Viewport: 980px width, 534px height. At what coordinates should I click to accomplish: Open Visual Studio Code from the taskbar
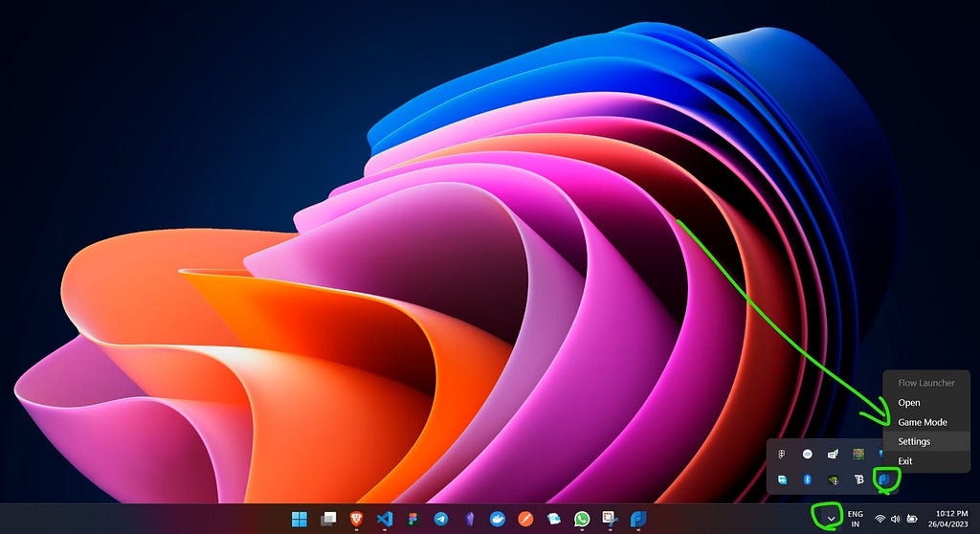tap(385, 519)
